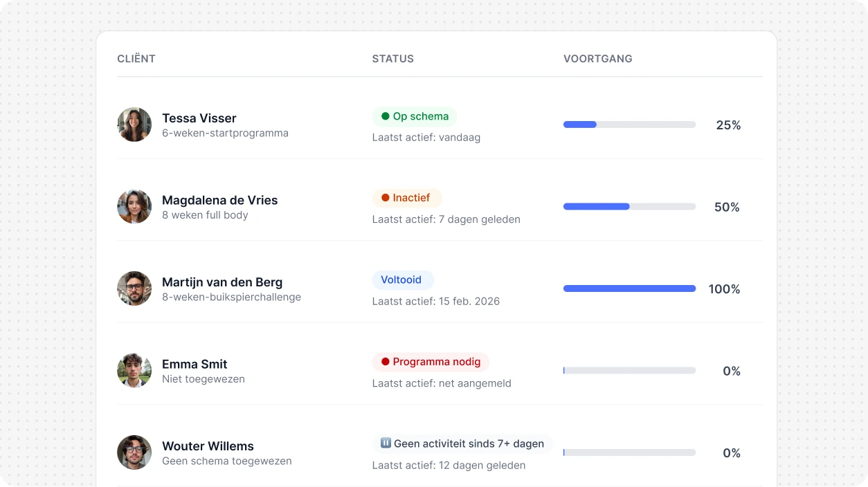
Task: Click Wouter Willems's 0% value
Action: 732,453
